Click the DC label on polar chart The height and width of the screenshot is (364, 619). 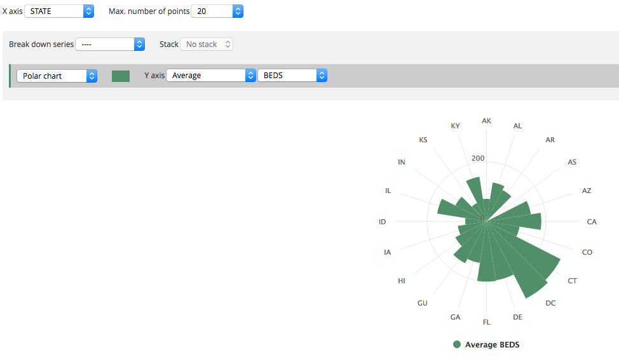pyautogui.click(x=550, y=303)
